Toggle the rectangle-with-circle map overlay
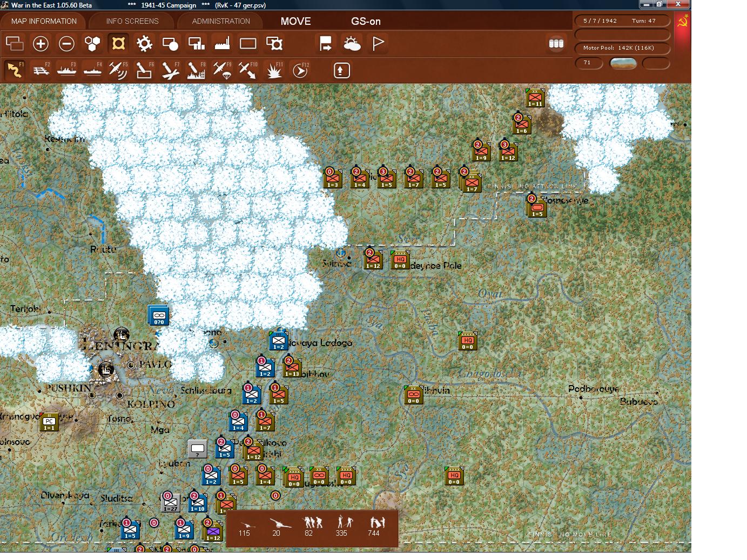Image resolution: width=747 pixels, height=560 pixels. (170, 43)
